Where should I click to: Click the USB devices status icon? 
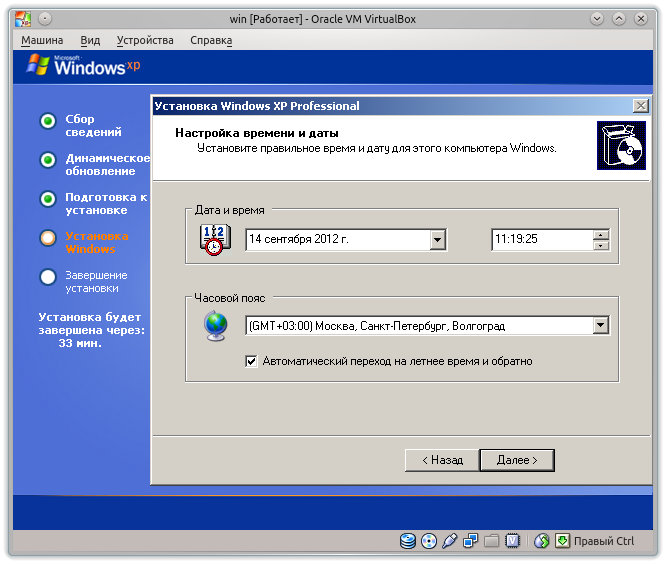tap(449, 541)
